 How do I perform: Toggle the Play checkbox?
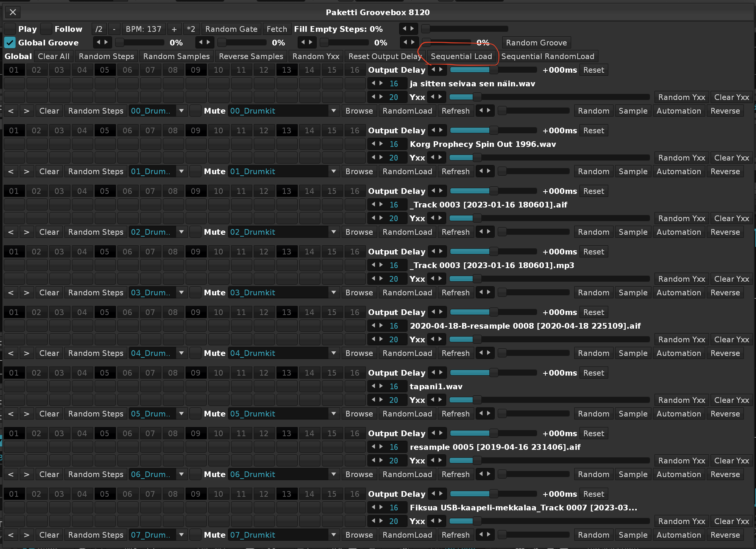pyautogui.click(x=10, y=29)
